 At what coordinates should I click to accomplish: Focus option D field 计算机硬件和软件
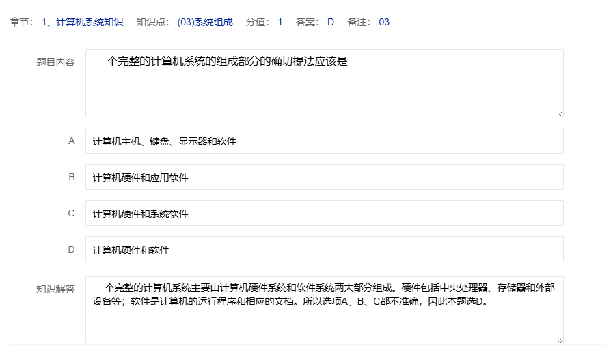(324, 250)
